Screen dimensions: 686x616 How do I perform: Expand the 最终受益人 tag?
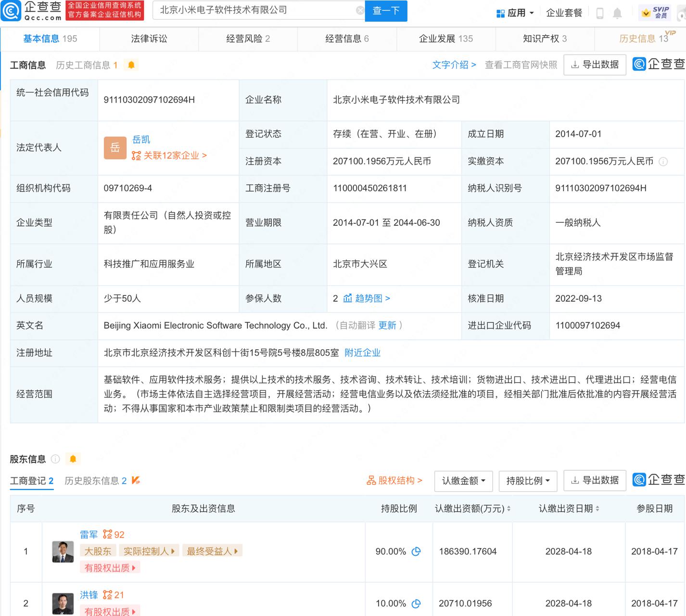[212, 551]
